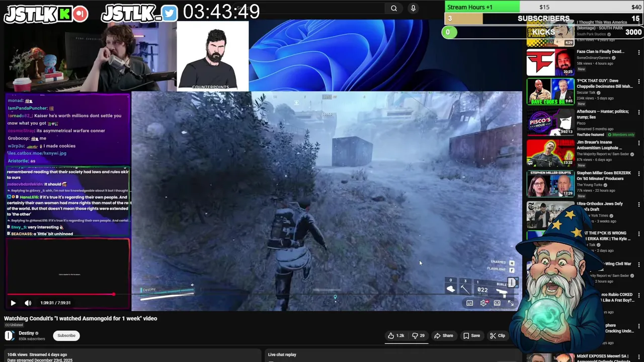644x362 pixels.
Task: Click 'Live chat replay' panel header
Action: (x=282, y=354)
